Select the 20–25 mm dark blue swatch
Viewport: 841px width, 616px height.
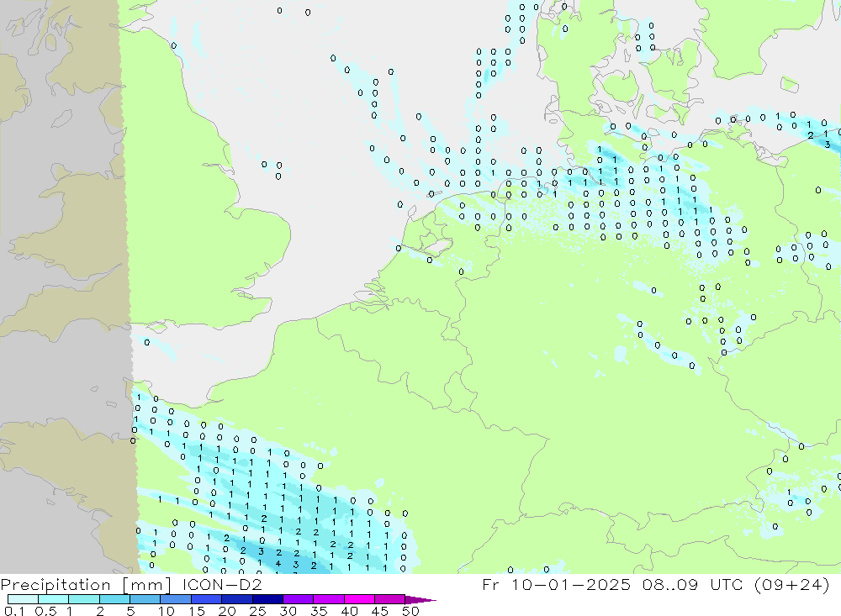[x=237, y=599]
